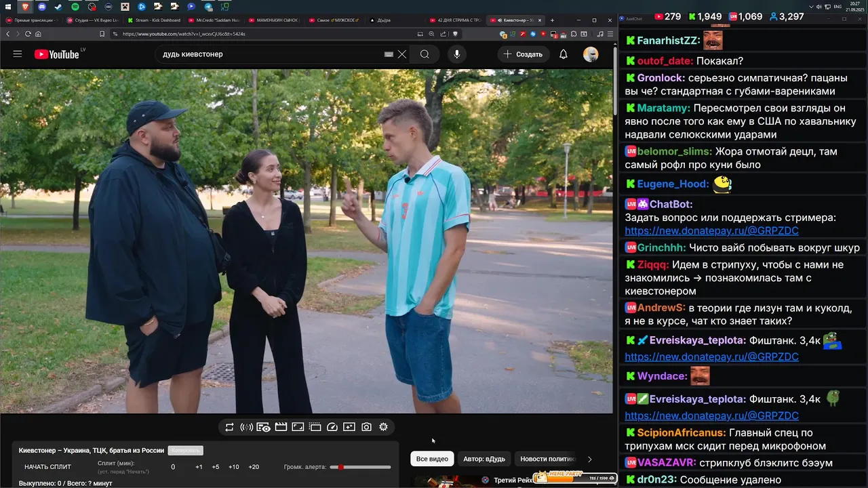Clear the YouTube search text with X
The height and width of the screenshot is (488, 868).
(402, 54)
